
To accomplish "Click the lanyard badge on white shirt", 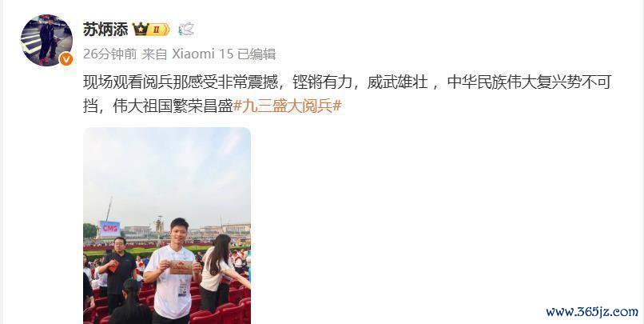I will click(183, 290).
